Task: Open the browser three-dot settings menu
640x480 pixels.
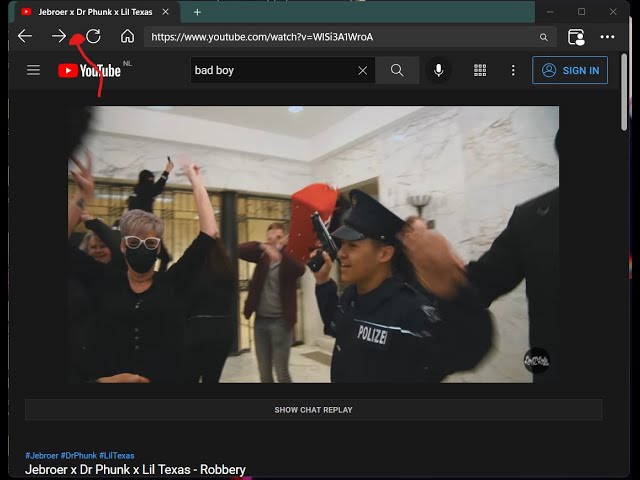Action: pos(607,37)
